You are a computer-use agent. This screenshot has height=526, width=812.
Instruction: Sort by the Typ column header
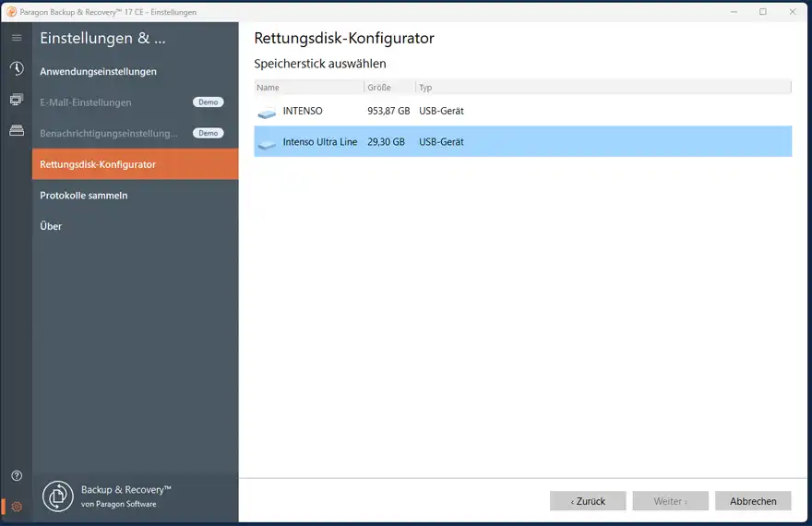click(x=603, y=88)
